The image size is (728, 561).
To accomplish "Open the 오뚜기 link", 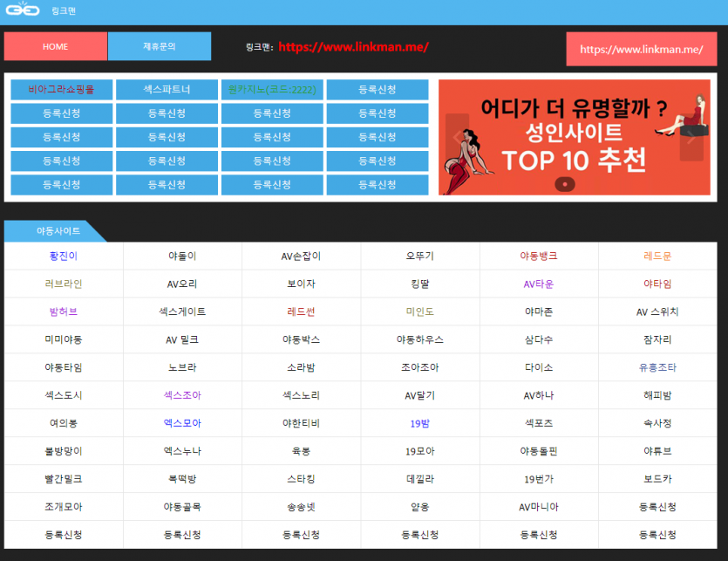I will (x=419, y=257).
